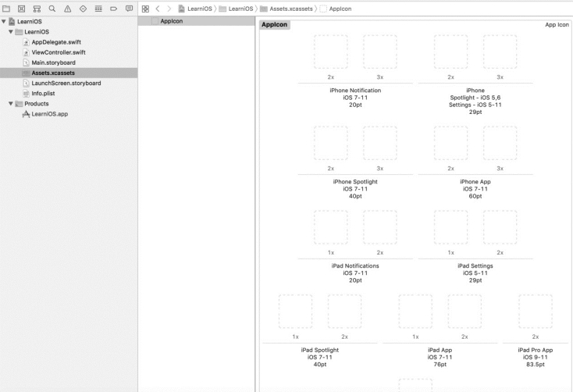Open the Find navigator magnifier

coord(52,9)
